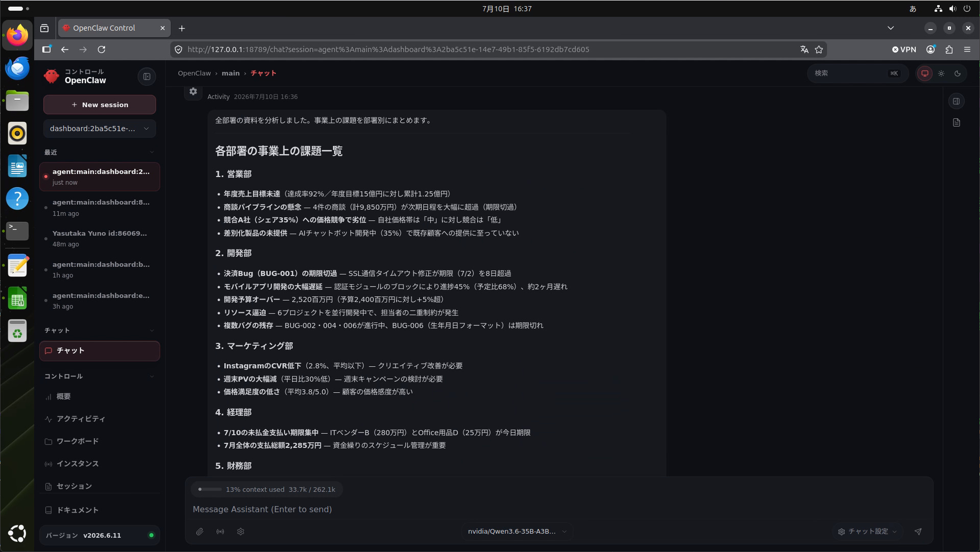Viewport: 980px width, 552px height.
Task: Open Thunderbird mail from the dock
Action: click(x=17, y=68)
